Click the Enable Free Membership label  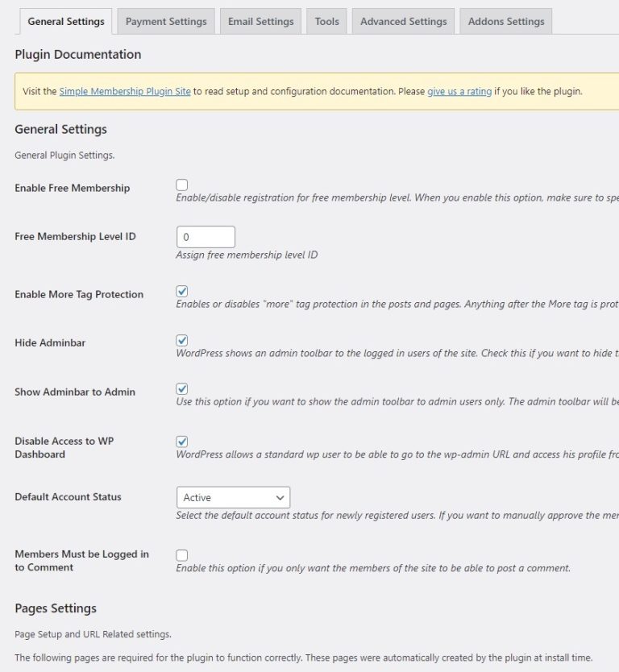pyautogui.click(x=72, y=188)
